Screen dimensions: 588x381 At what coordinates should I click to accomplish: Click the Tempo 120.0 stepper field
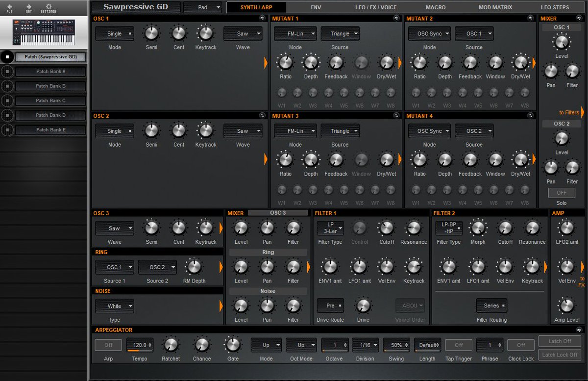pyautogui.click(x=140, y=345)
